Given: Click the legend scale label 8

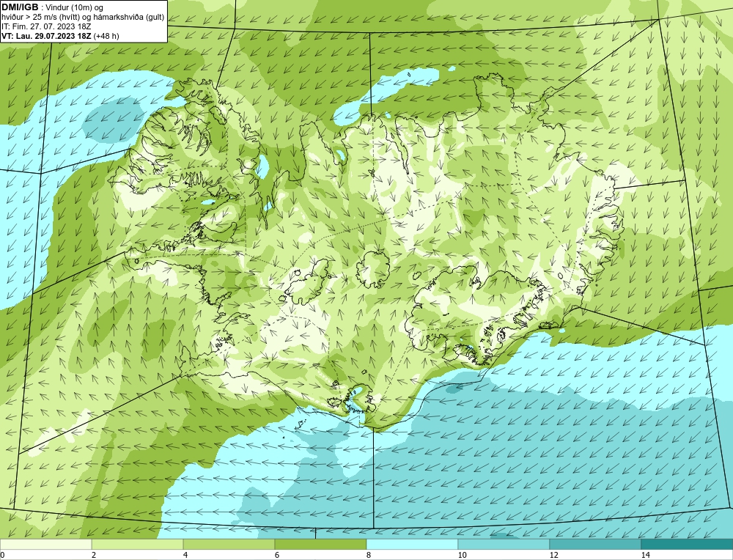Looking at the screenshot, I should pos(369,555).
